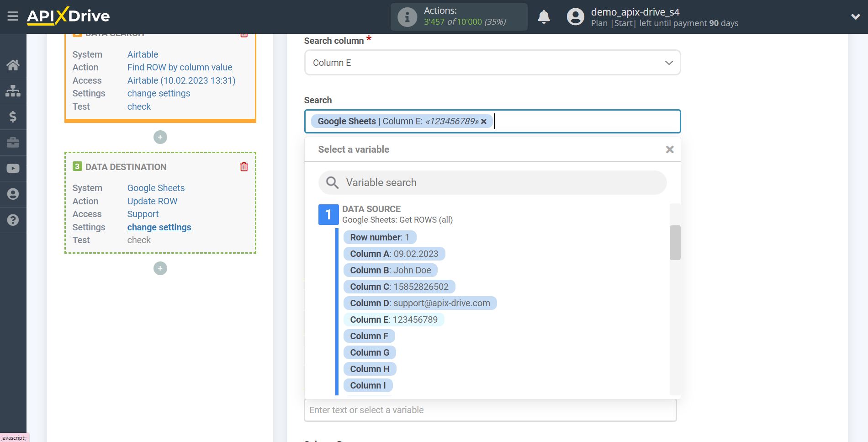Select the Column I variable
The height and width of the screenshot is (442, 868).
[368, 385]
